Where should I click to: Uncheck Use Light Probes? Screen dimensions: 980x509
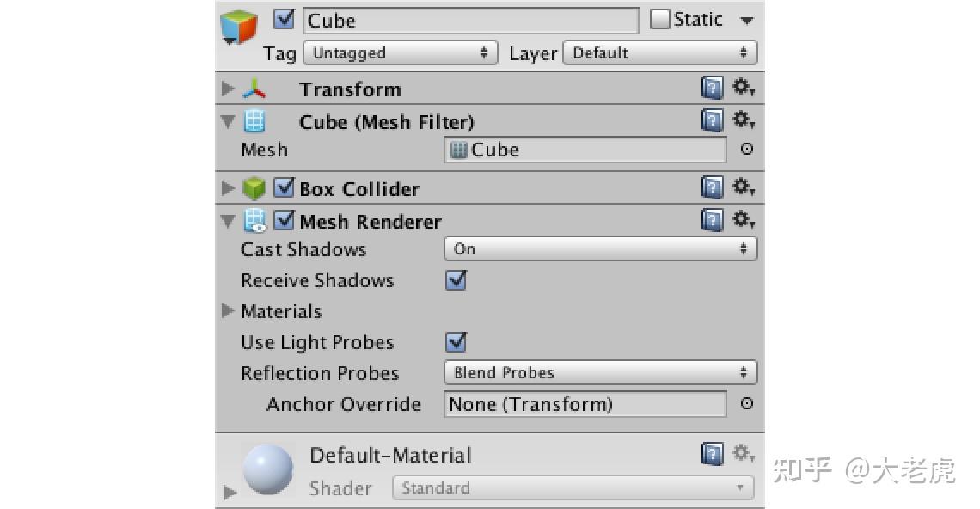[455, 342]
